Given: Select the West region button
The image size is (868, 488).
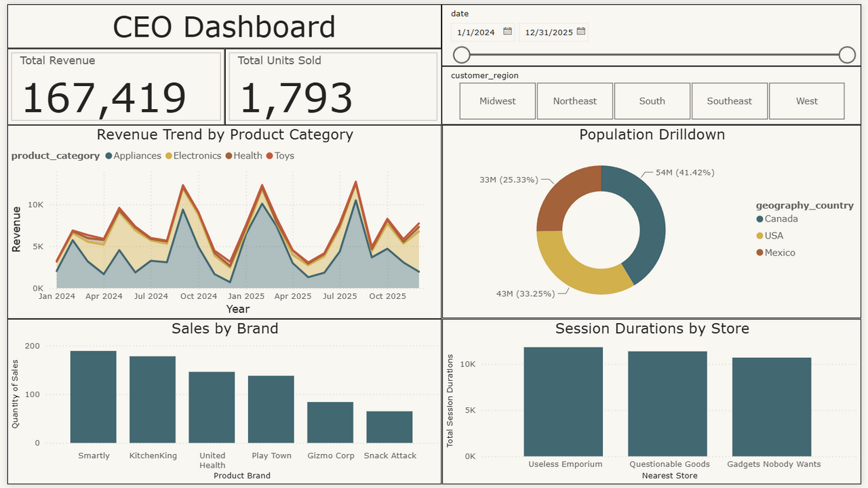Looking at the screenshot, I should (807, 101).
